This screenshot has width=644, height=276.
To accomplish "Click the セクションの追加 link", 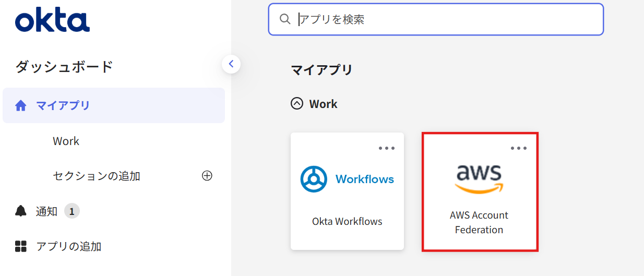I will 97,176.
